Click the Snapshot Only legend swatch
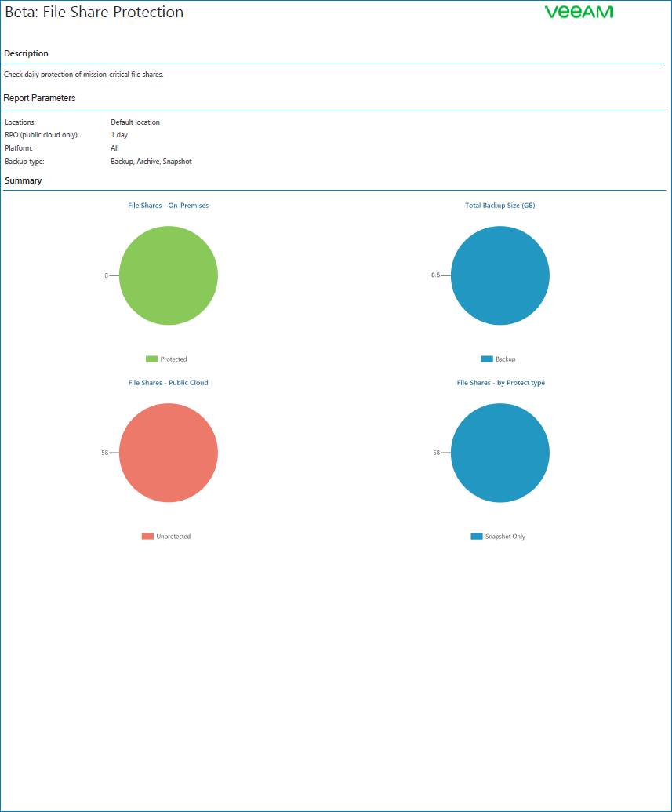Image resolution: width=672 pixels, height=812 pixels. 476,537
